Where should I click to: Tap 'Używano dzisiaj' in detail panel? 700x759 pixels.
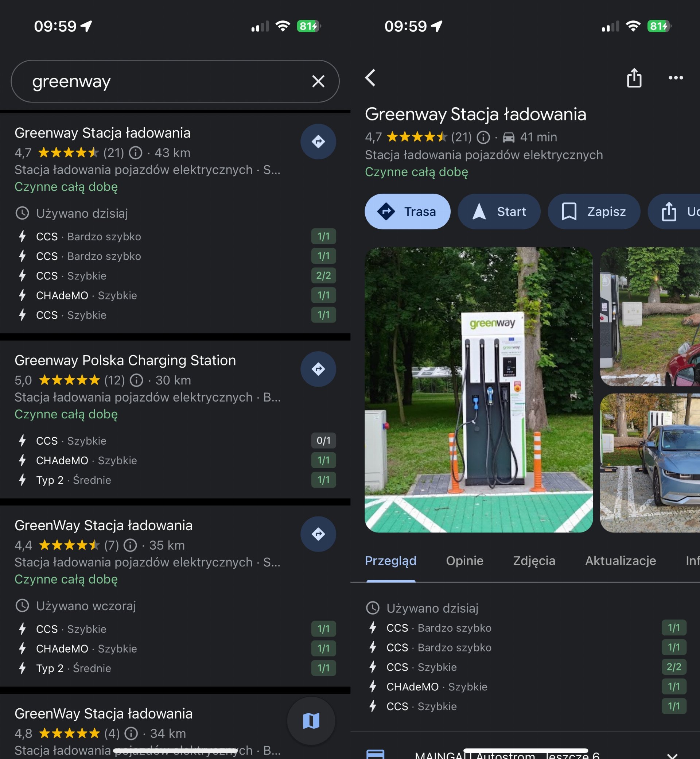(x=432, y=608)
